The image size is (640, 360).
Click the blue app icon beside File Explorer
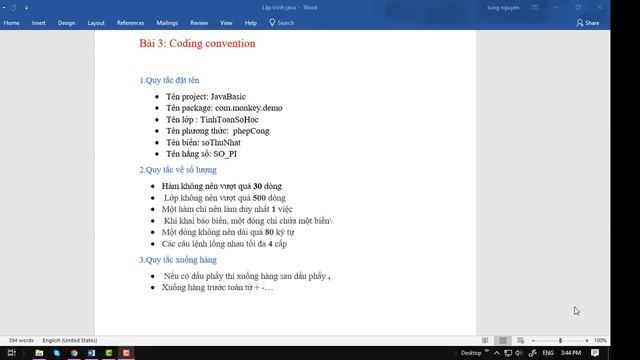click(x=57, y=353)
